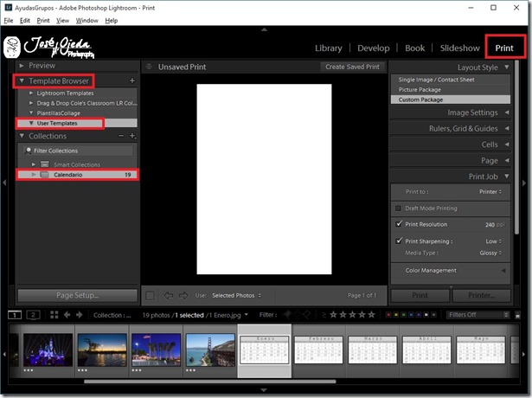Click the magnifier icon in Filter Collections
This screenshot has height=398, width=532.
click(29, 151)
